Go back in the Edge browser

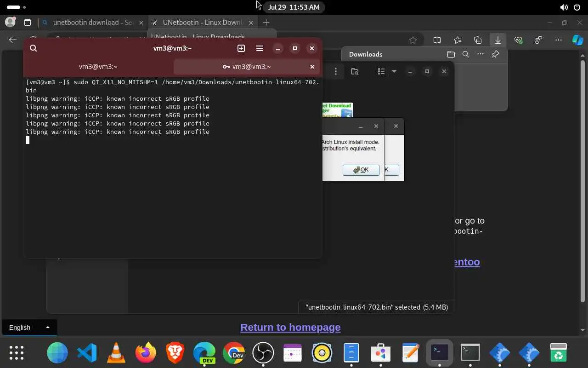pos(13,40)
